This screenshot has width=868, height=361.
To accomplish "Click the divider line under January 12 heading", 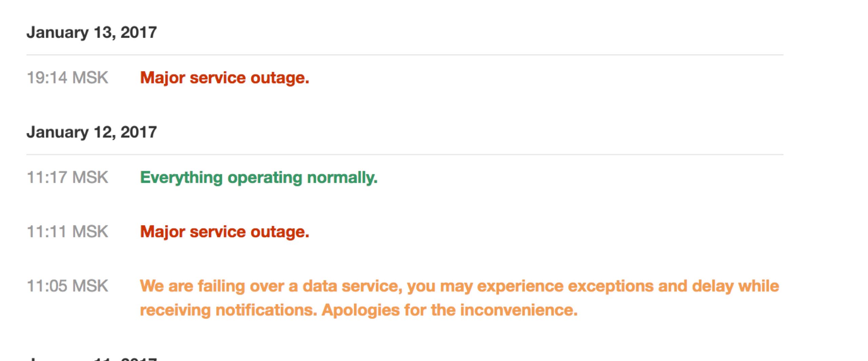I will click(405, 155).
